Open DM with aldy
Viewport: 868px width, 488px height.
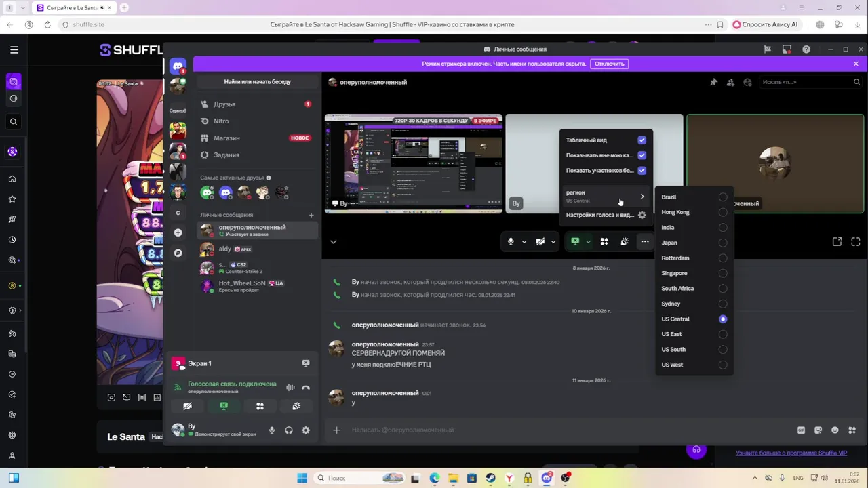pyautogui.click(x=257, y=249)
